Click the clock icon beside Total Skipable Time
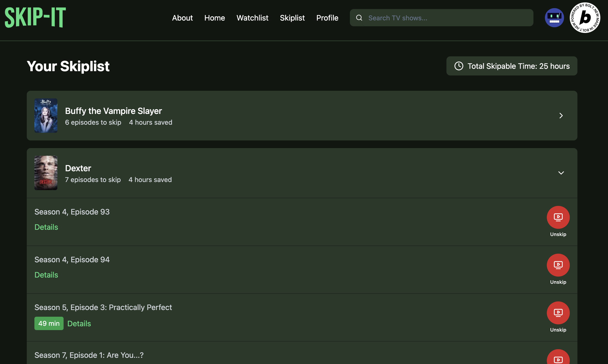 click(x=459, y=66)
